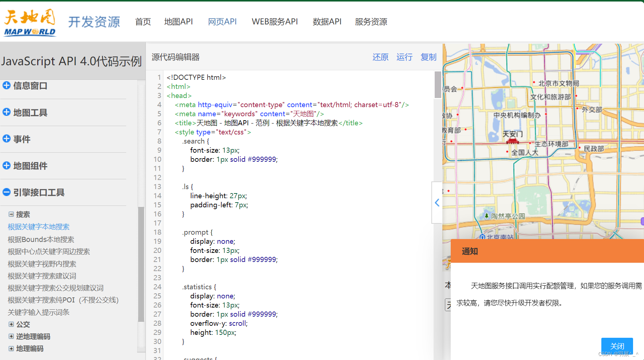
Task: Click the 天安门 landmark icon on map
Action: 512,141
